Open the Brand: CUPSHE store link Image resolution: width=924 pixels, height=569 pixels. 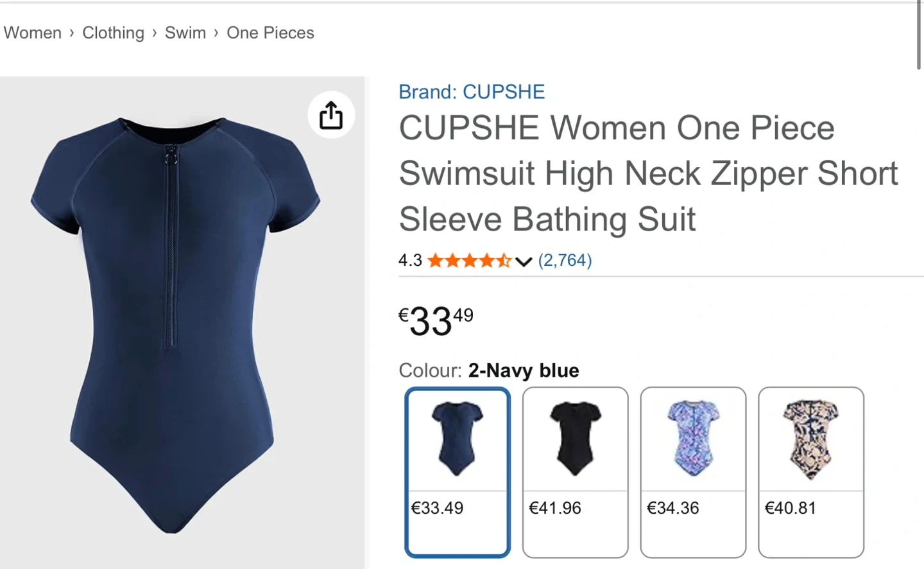pos(472,92)
